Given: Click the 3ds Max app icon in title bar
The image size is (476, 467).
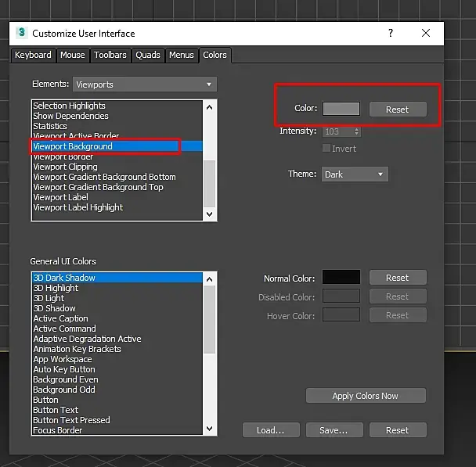Looking at the screenshot, I should (22, 32).
